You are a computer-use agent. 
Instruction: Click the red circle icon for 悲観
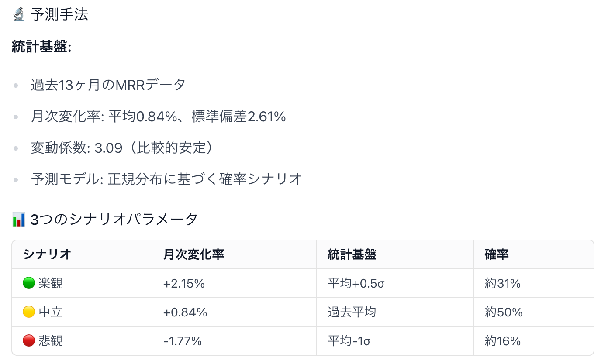pyautogui.click(x=28, y=340)
